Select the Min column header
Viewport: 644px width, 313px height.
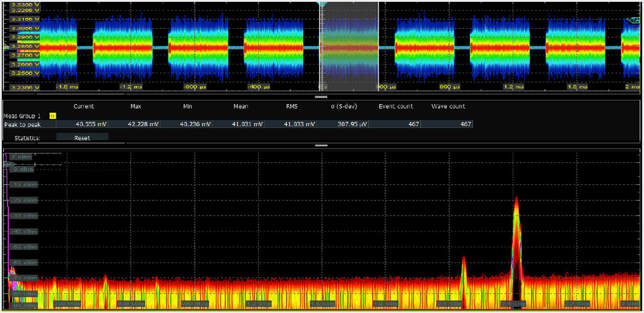click(x=188, y=107)
